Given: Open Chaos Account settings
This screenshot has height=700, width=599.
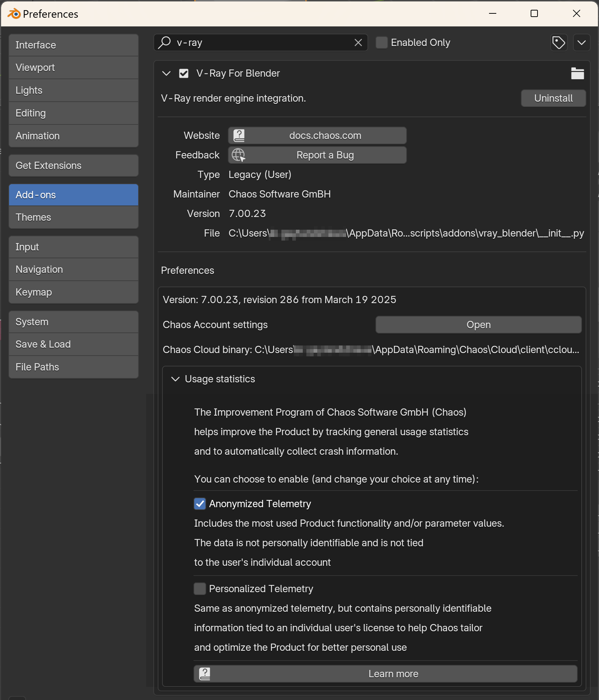Looking at the screenshot, I should pos(479,325).
